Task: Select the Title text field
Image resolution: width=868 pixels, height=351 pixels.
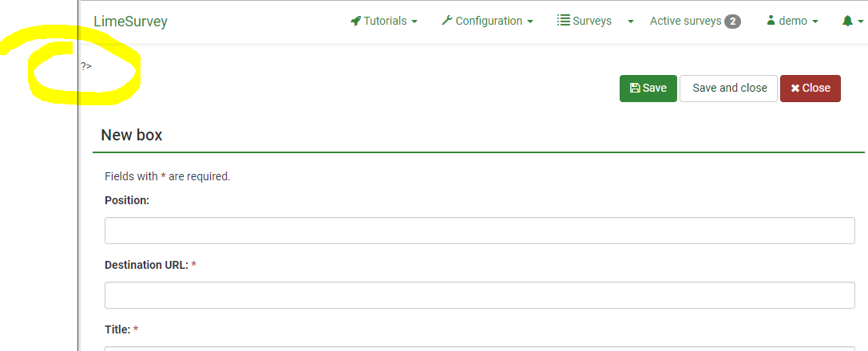Action: coord(479,347)
